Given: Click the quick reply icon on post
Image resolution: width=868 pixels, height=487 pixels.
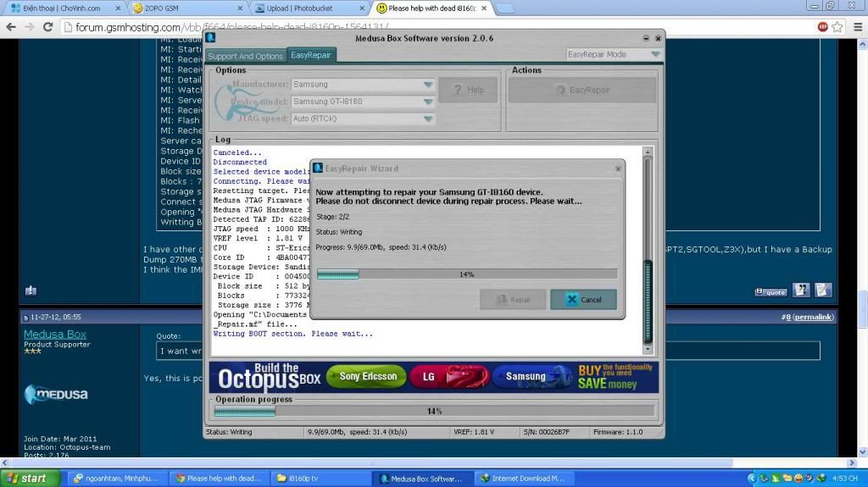Looking at the screenshot, I should (x=822, y=290).
